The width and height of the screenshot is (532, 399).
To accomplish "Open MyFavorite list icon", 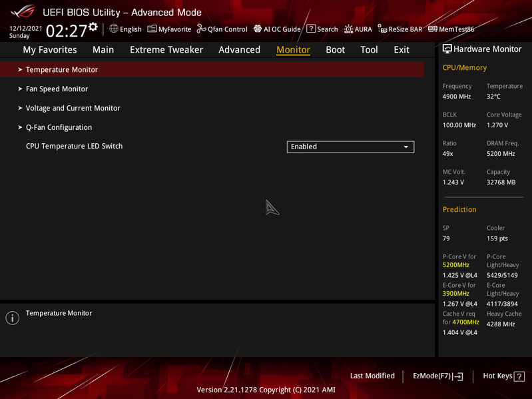I will coord(152,29).
